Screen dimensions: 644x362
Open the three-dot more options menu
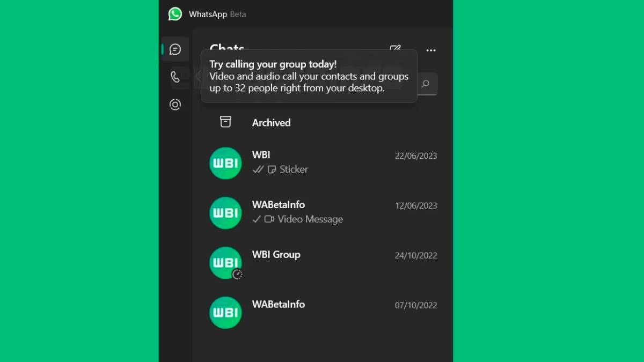tap(431, 50)
